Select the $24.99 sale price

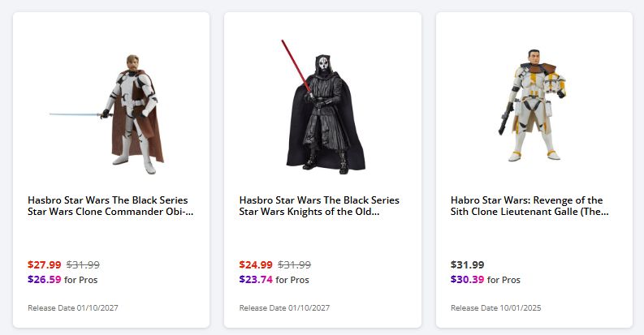click(256, 264)
